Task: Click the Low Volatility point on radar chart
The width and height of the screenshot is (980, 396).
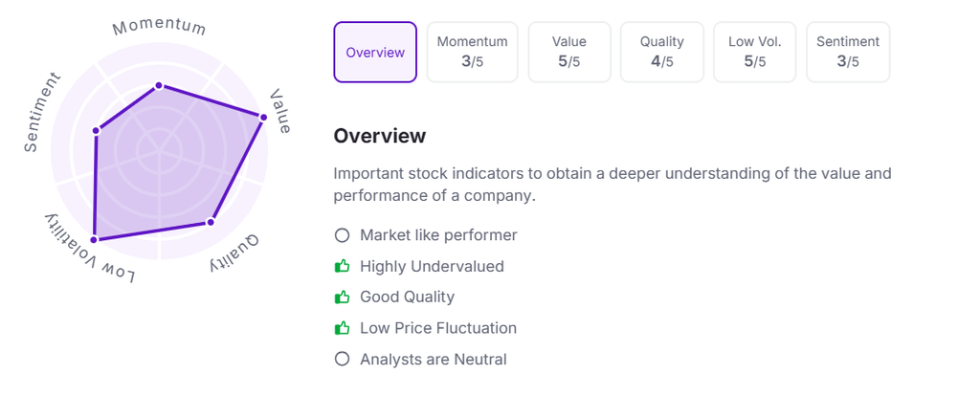Action: pyautogui.click(x=94, y=239)
